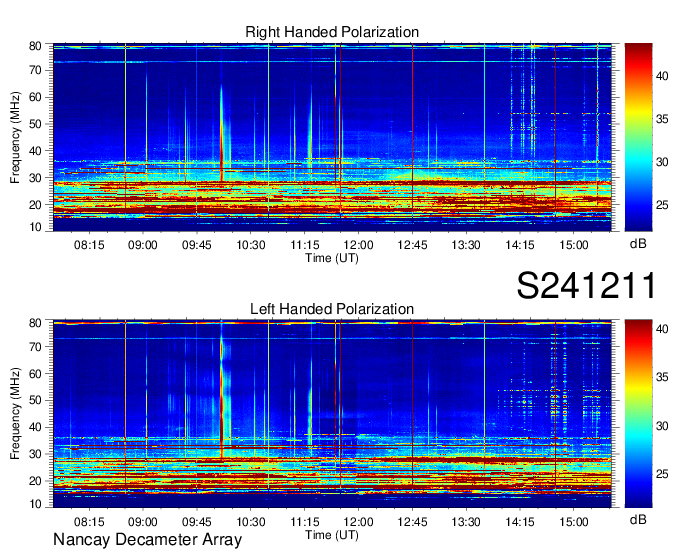680x552 pixels.
Task: Click the 60 MHz tick on lower frequency axis
Action: [x=35, y=374]
